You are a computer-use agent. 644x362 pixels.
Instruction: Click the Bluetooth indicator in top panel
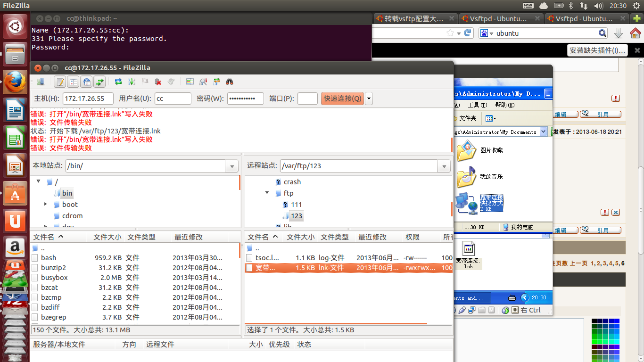click(x=570, y=6)
